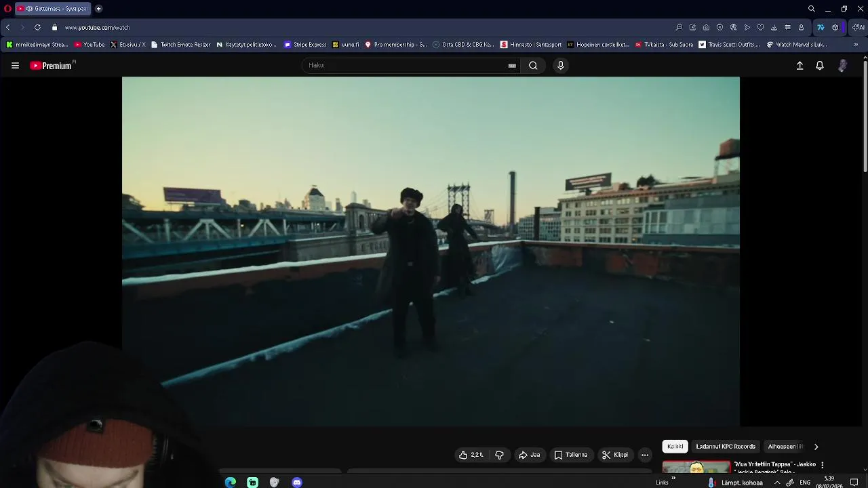Open the Etusivu / X bookmark
Viewport: 868px width, 488px height.
point(127,45)
